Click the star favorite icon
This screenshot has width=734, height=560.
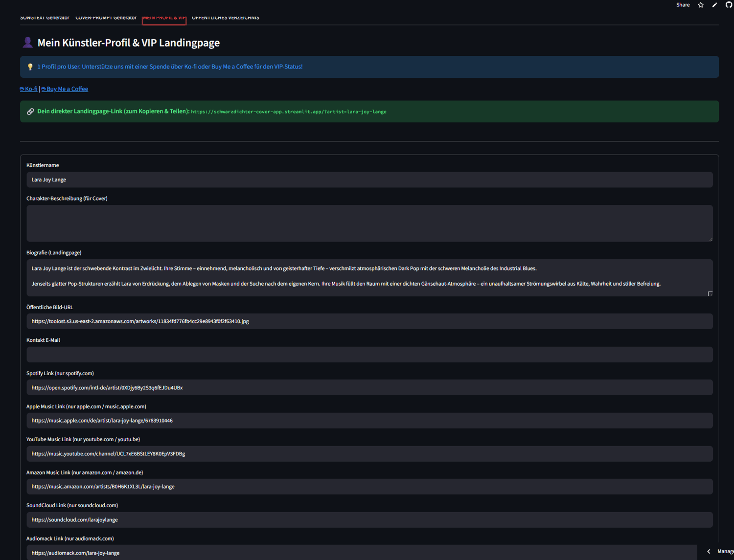701,5
